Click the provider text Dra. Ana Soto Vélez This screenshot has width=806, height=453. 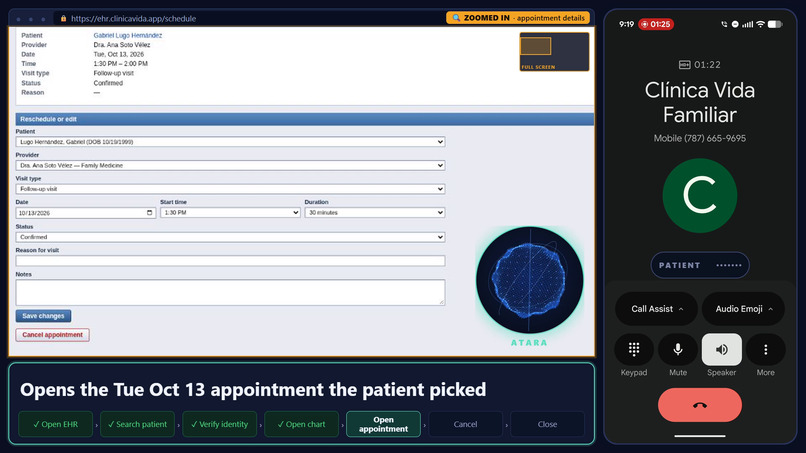122,45
